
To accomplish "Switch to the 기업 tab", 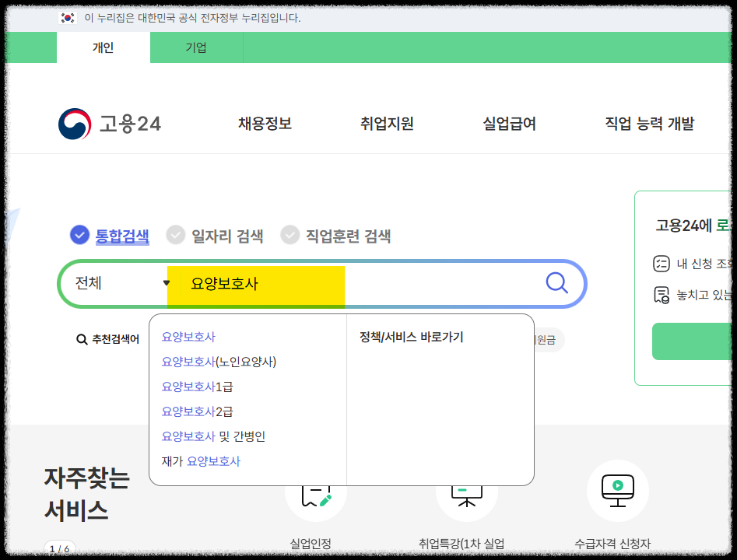I will click(x=196, y=47).
